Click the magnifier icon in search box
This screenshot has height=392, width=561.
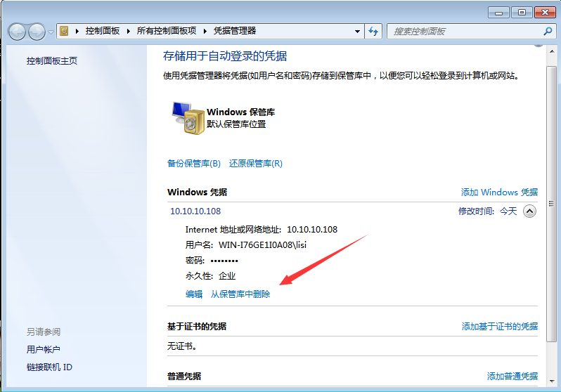click(x=548, y=31)
